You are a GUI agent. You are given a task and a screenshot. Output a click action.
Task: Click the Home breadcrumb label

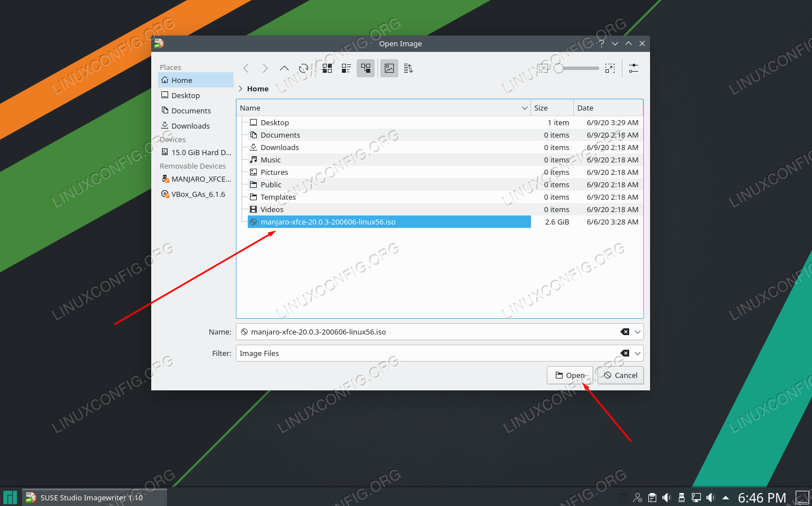[258, 89]
